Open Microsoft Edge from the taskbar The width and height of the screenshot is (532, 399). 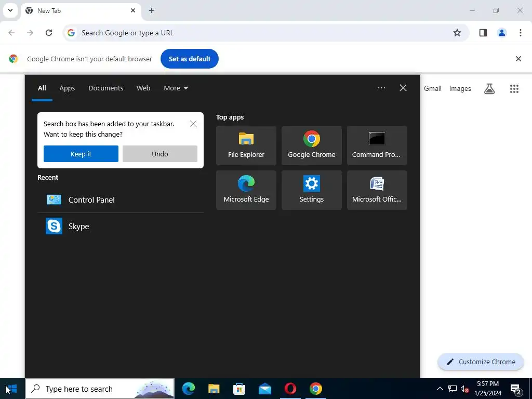[x=189, y=389]
